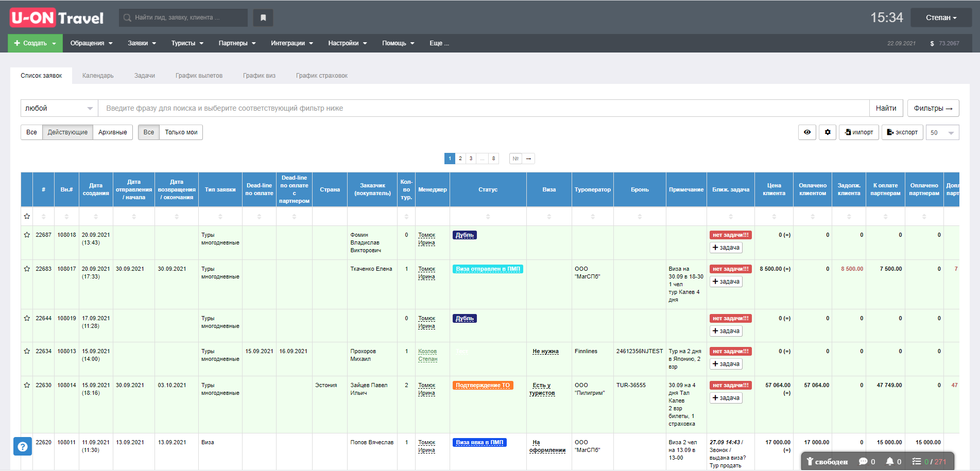The width and height of the screenshot is (980, 471).
Task: Sort by Бронь column arrows
Action: (640, 217)
